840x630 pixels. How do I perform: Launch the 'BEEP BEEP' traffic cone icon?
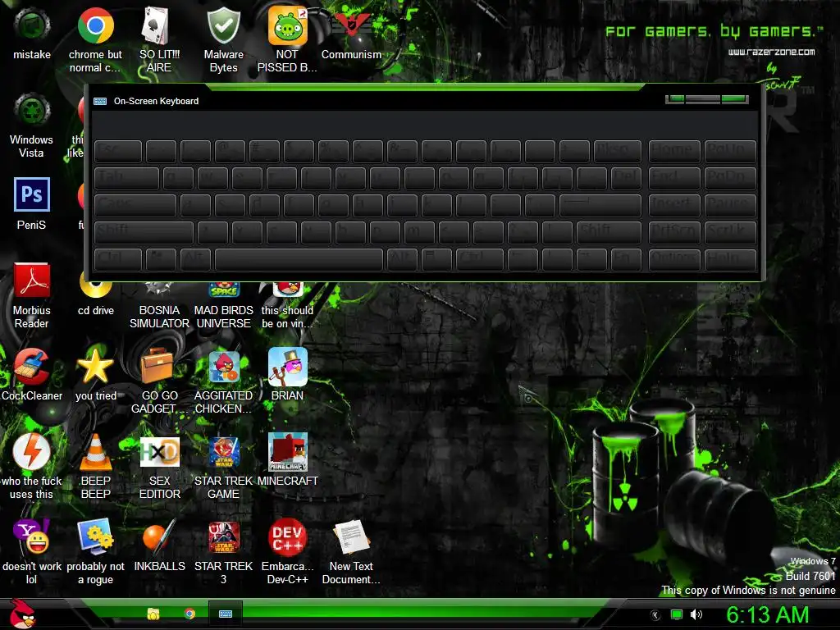[x=95, y=466]
